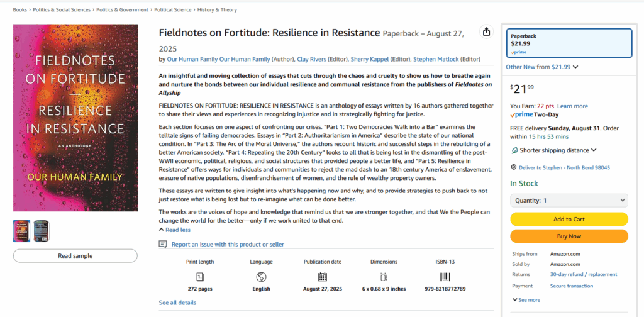Image resolution: width=644 pixels, height=317 pixels.
Task: Click the language globe icon
Action: click(x=261, y=277)
